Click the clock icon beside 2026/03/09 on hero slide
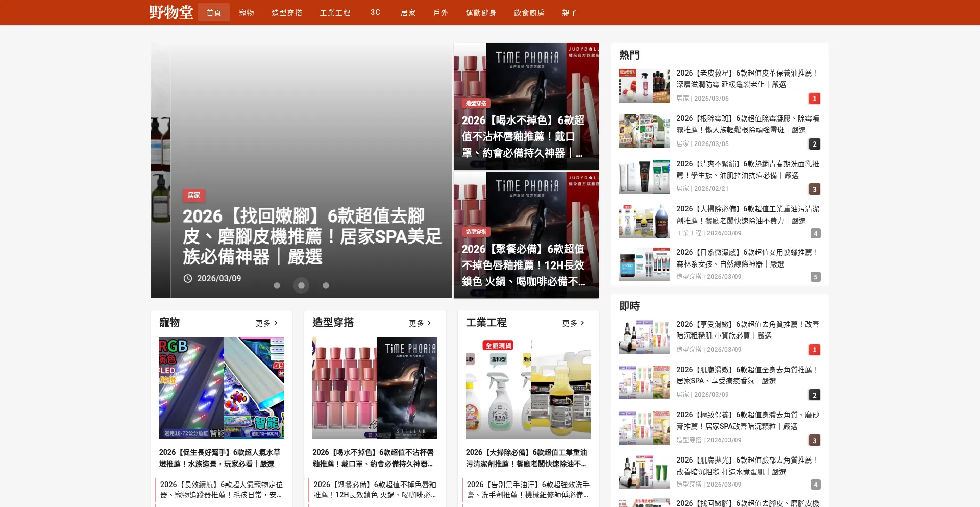The image size is (980, 507). (188, 278)
